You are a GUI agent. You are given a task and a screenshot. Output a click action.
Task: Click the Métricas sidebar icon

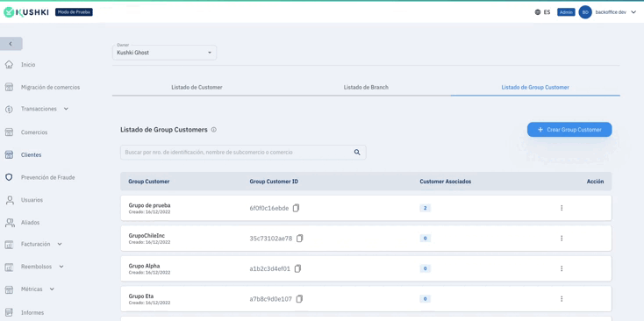pos(9,289)
